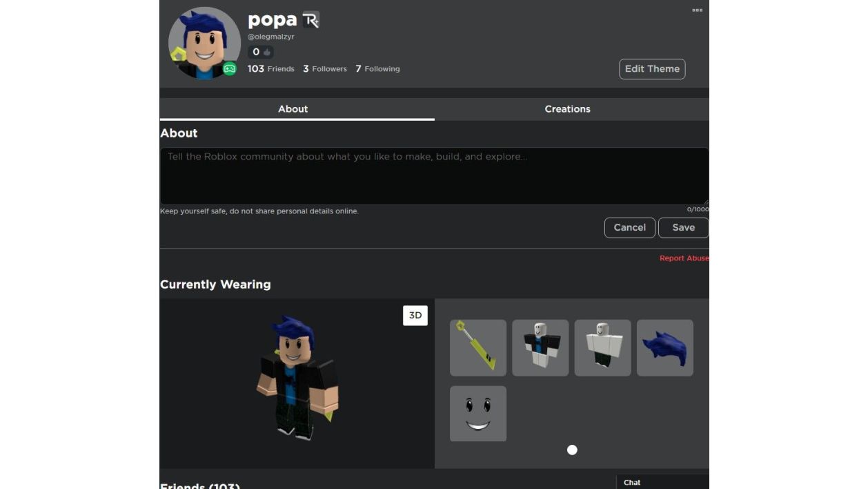Open the yellow sword accessory item
This screenshot has width=868, height=489.
478,347
